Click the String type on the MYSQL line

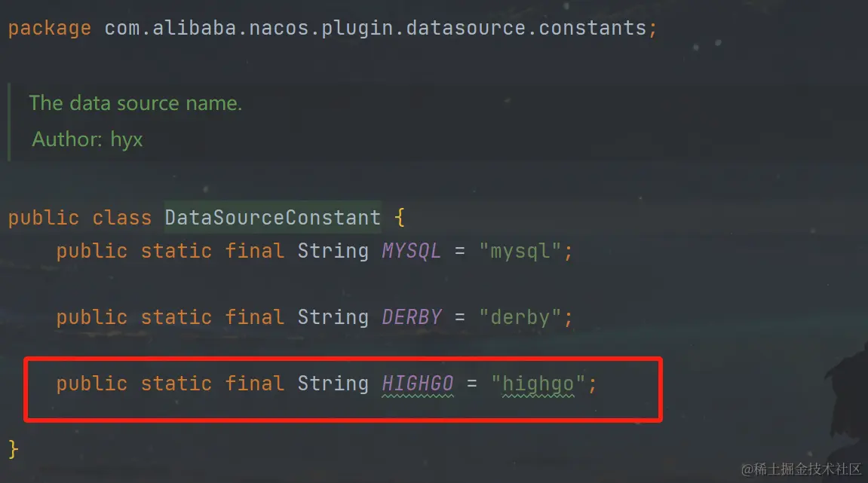tap(333, 251)
